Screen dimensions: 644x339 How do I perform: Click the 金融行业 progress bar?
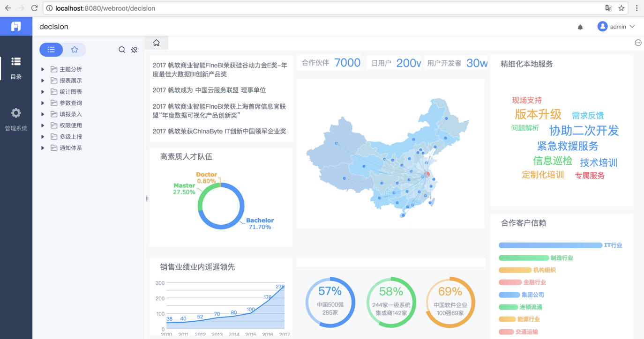[510, 282]
